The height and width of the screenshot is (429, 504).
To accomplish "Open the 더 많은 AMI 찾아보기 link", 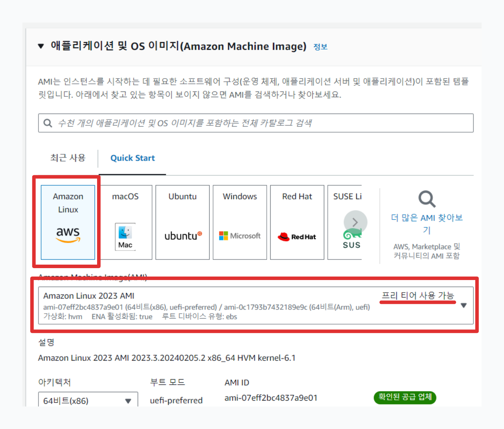I will point(427,224).
